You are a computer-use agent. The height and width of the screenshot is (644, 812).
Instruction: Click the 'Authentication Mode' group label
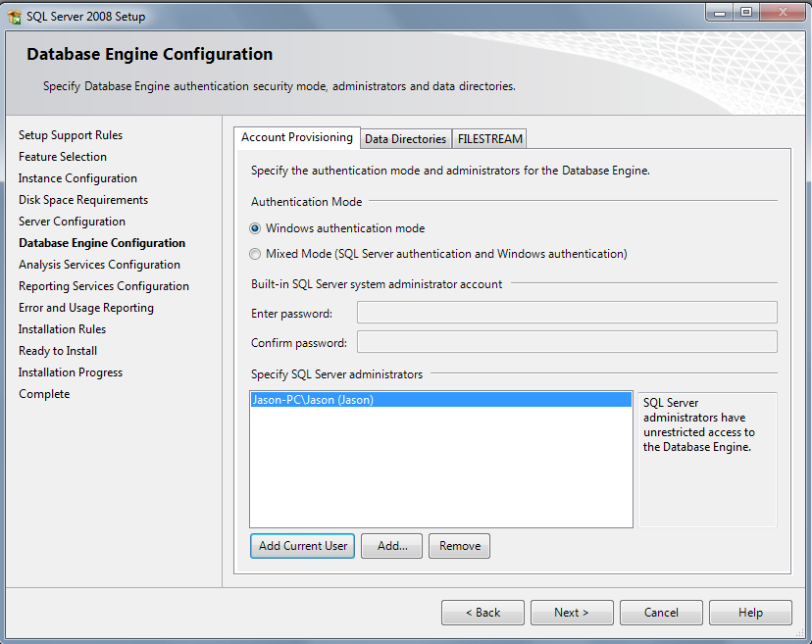307,202
